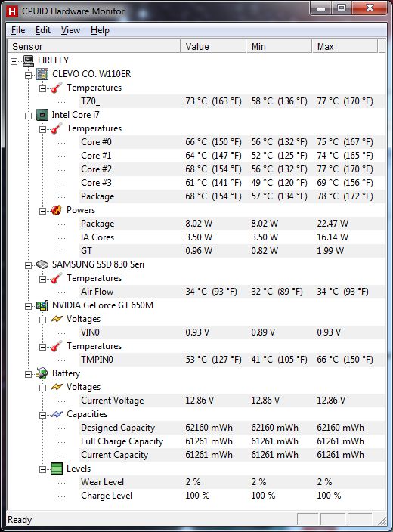Open the Help menu
The image size is (393, 532).
[x=100, y=30]
